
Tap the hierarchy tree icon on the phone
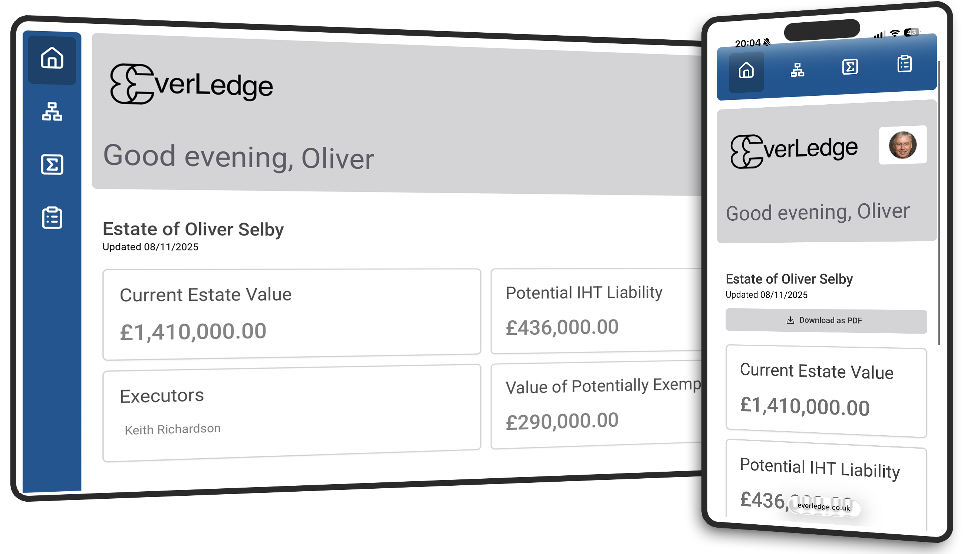[x=797, y=70]
